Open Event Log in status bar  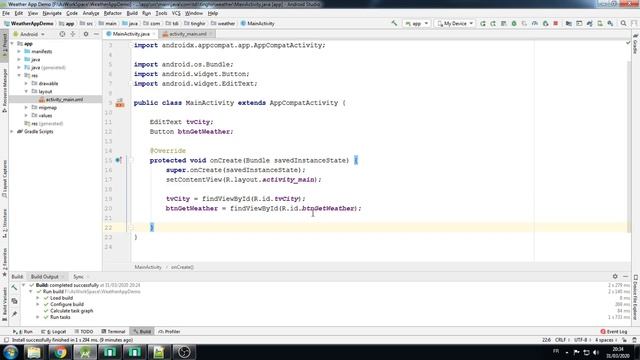[x=614, y=331]
